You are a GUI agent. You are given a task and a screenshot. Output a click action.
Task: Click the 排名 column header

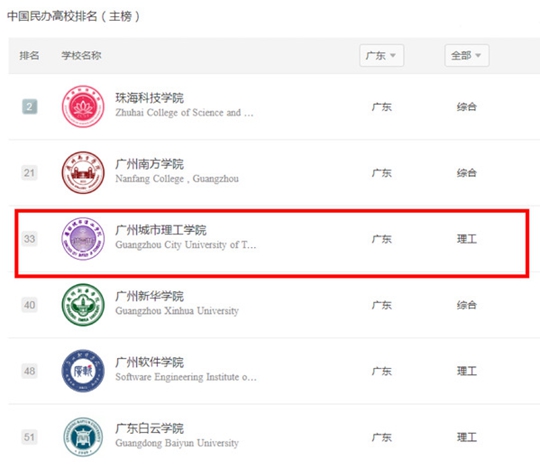pyautogui.click(x=29, y=55)
